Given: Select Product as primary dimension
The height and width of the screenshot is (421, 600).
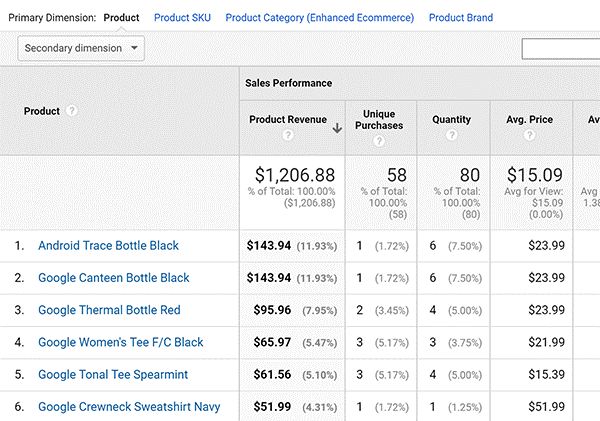Looking at the screenshot, I should [x=121, y=18].
